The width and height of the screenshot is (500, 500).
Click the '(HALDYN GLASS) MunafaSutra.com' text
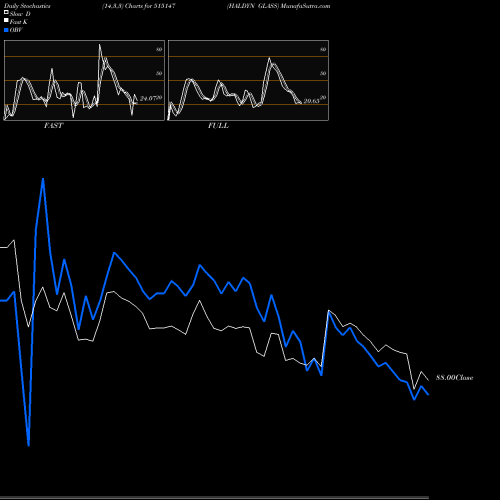[x=279, y=6]
